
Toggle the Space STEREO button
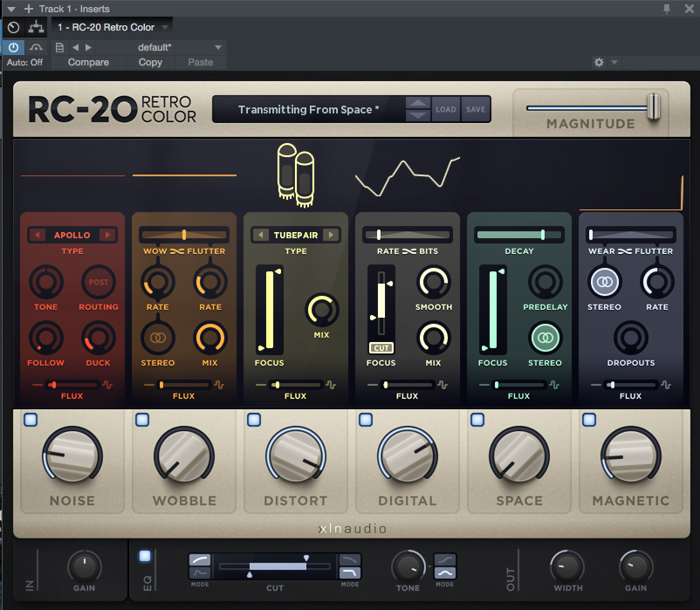click(x=546, y=338)
